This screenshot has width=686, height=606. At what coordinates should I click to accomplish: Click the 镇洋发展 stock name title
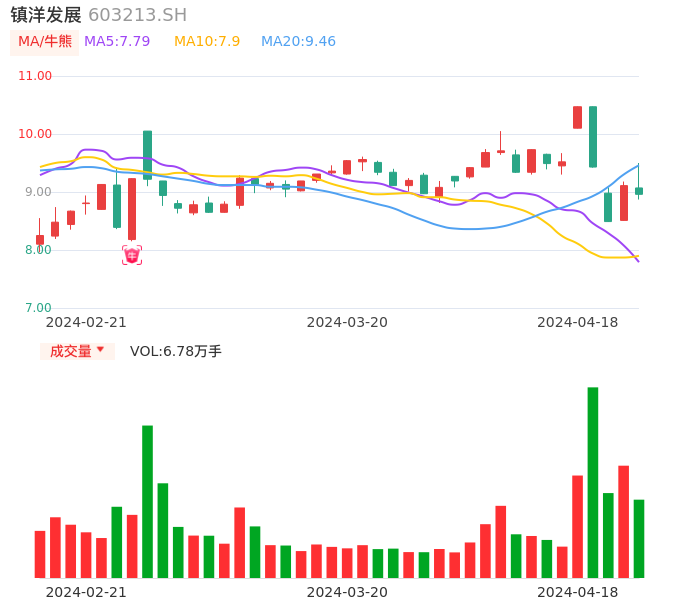[x=46, y=15]
